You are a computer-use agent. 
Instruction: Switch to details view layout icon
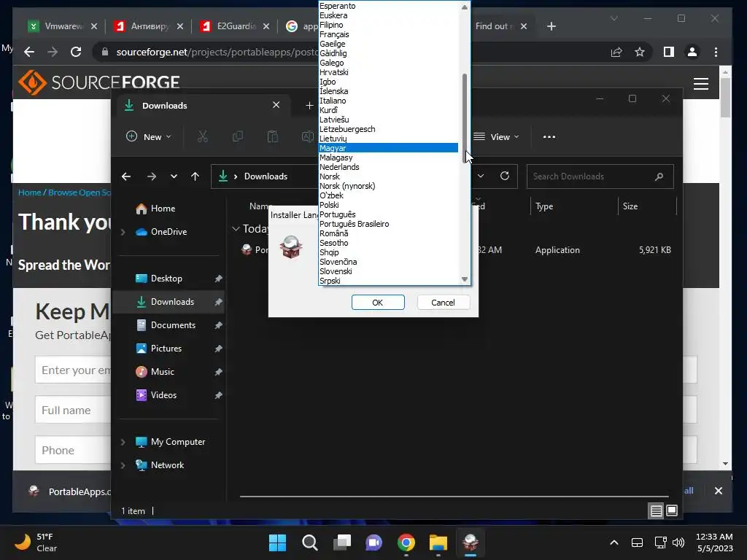click(656, 511)
